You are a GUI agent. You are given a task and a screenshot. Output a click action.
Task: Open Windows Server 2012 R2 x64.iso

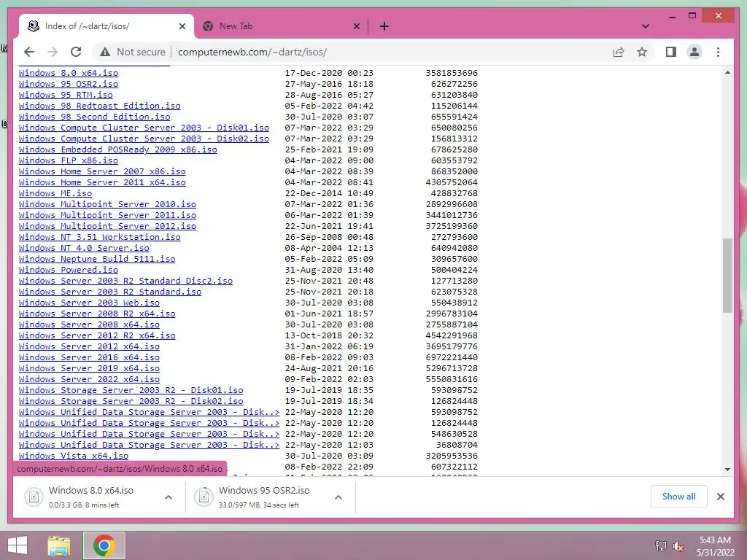(97, 335)
